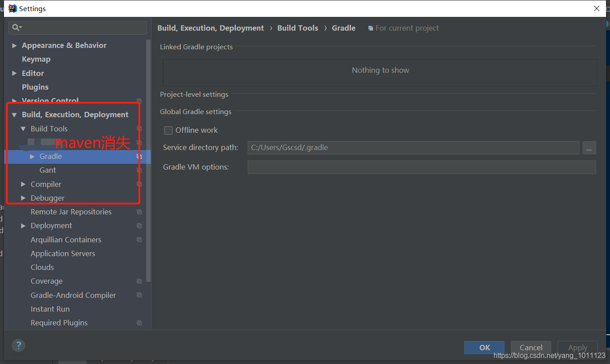
Task: Click the page icon beside Required Plugins
Action: tap(139, 323)
